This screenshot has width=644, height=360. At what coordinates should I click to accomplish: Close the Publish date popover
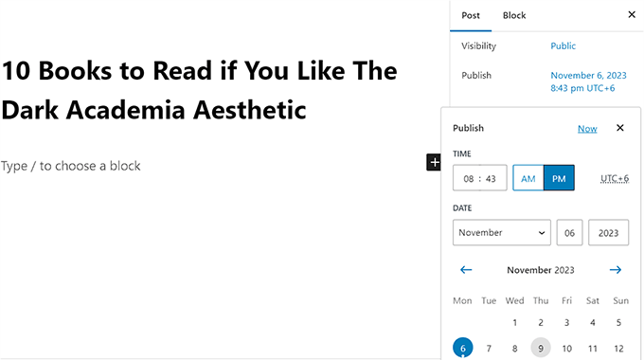point(620,128)
